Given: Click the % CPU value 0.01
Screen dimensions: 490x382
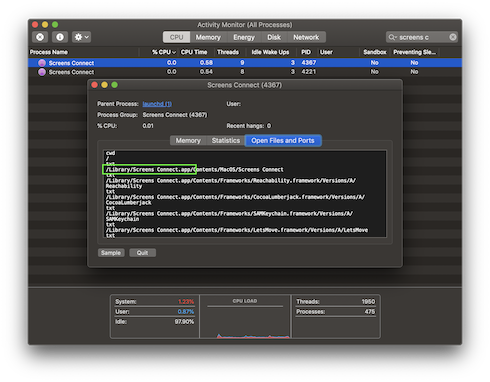Looking at the screenshot, I should (x=148, y=126).
